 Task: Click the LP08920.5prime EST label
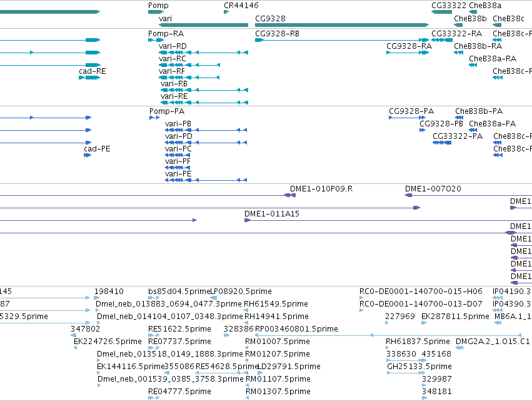tap(241, 292)
